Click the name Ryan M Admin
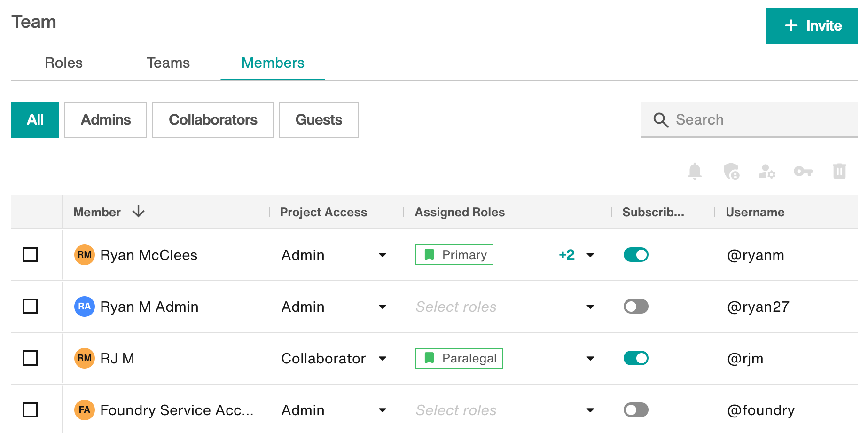 click(x=149, y=307)
